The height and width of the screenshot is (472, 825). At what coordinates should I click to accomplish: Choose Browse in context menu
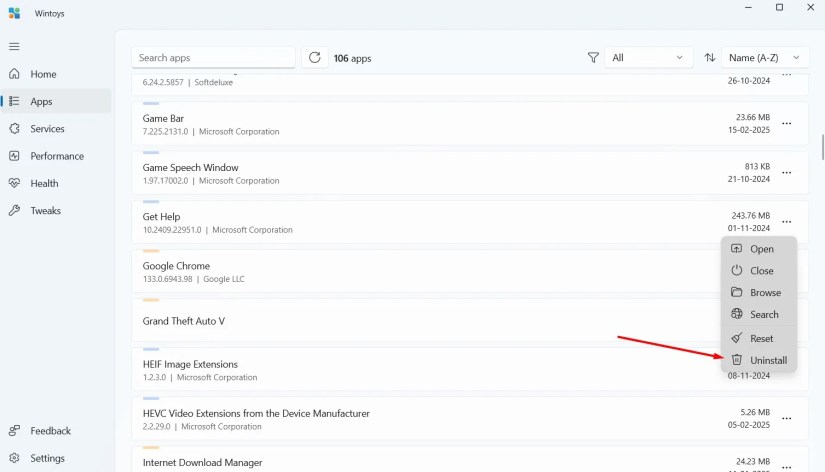coord(759,293)
